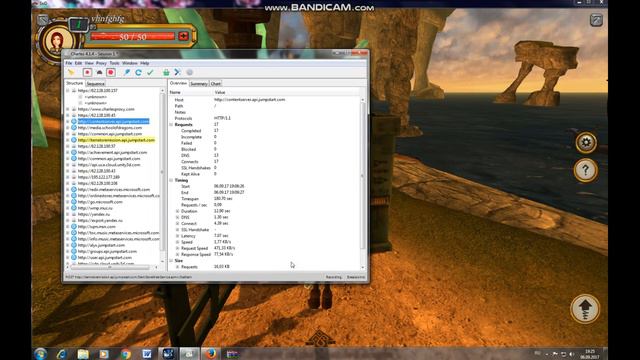This screenshot has height=360, width=640.
Task: Select the yellow-highlighted jumpstart host row
Action: pyautogui.click(x=116, y=140)
